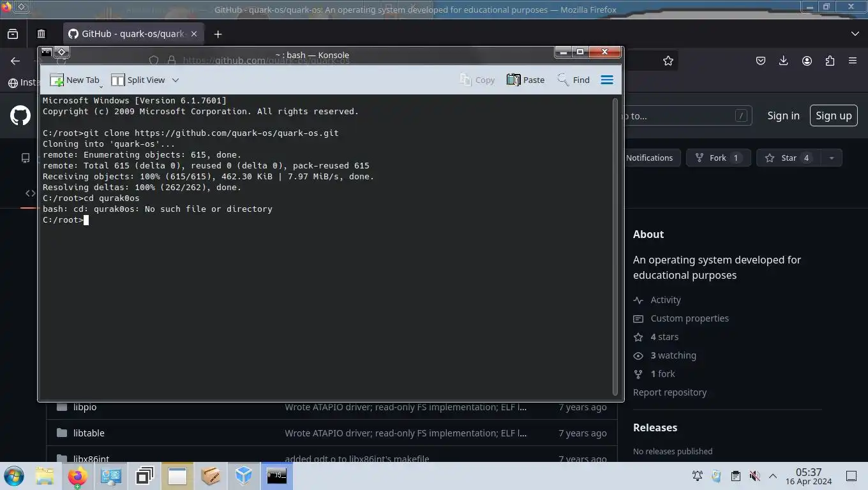Screen dimensions: 868x490
Task: Expand hidden system tray icons
Action: 772,476
